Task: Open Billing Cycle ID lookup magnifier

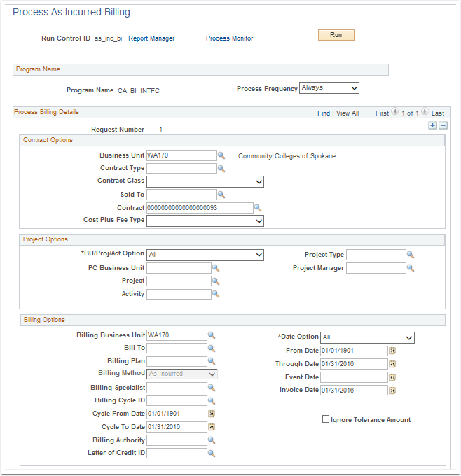Action: (212, 401)
